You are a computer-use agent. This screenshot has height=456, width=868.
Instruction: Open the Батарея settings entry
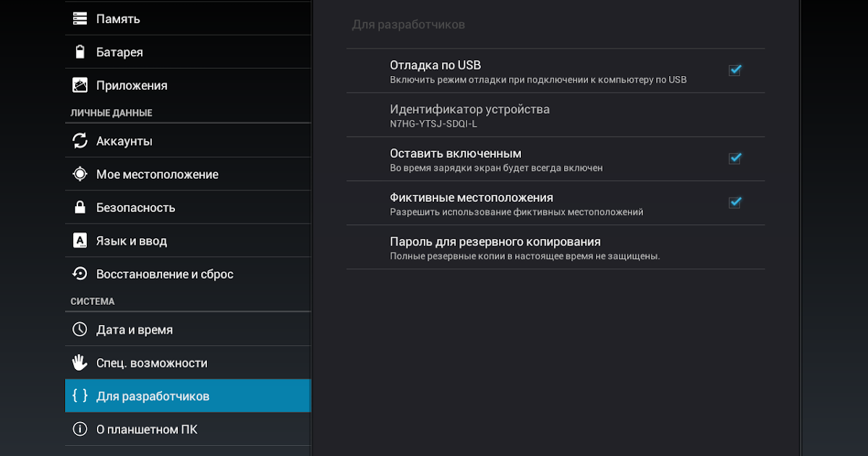coord(119,52)
